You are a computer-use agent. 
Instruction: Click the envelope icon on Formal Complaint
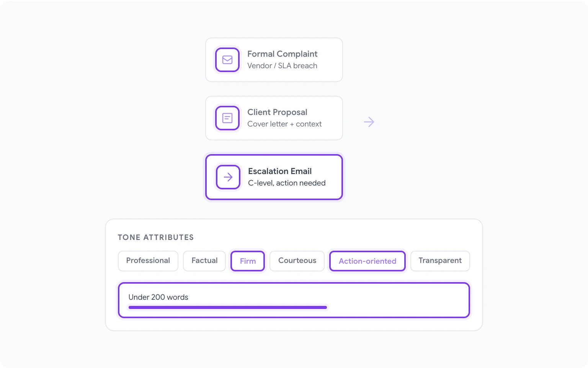(227, 60)
